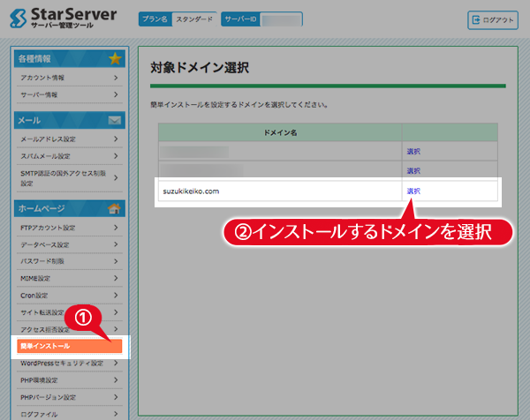The width and height of the screenshot is (530, 420).
Task: Click chevron next to データベース設定
Action: [x=116, y=244]
